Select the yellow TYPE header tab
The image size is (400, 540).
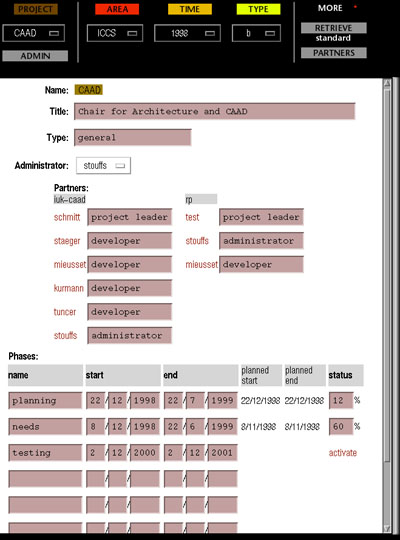pyautogui.click(x=258, y=9)
